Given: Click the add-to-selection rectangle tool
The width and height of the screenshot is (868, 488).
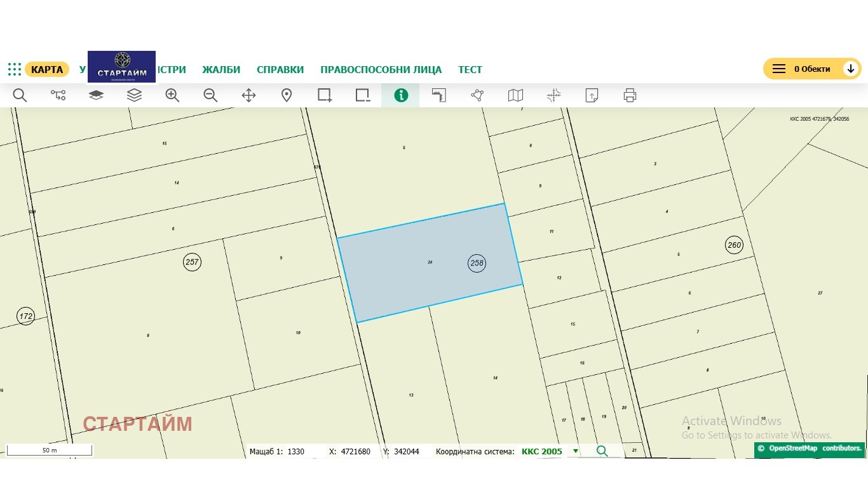Looking at the screenshot, I should pos(325,95).
